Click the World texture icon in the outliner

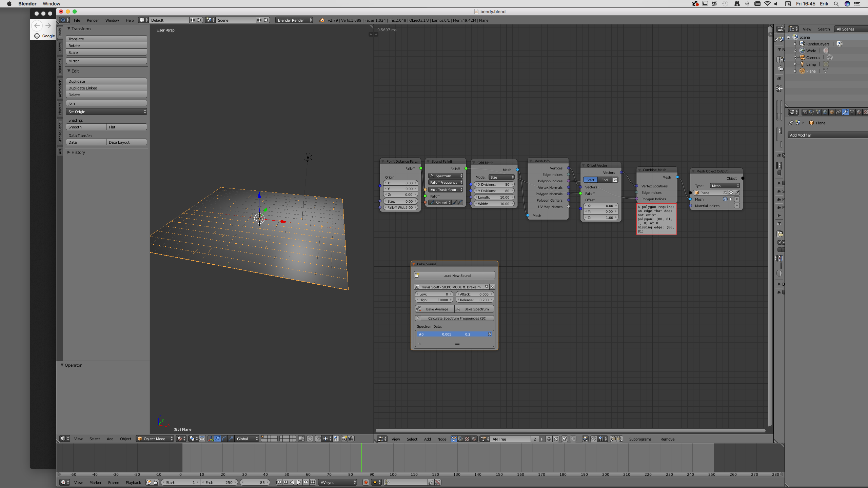coord(826,50)
